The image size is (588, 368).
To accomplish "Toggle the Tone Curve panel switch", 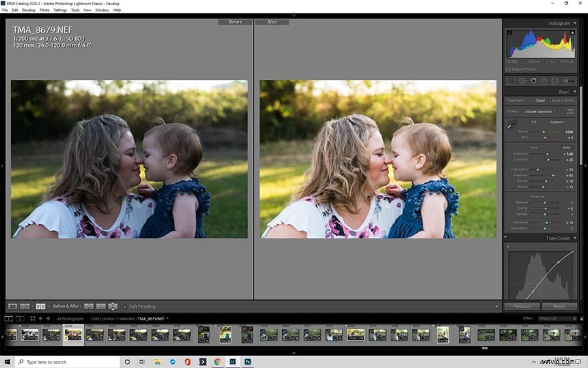I will (506, 237).
